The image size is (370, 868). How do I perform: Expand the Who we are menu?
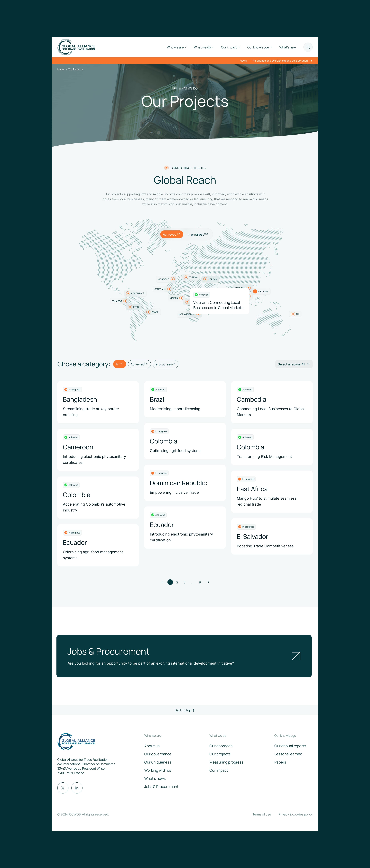177,47
